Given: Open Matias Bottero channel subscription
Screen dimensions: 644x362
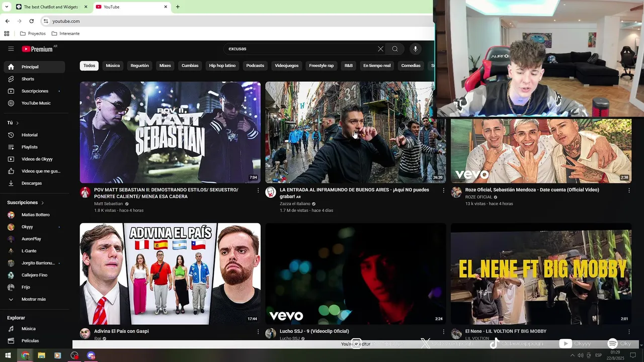Looking at the screenshot, I should point(34,215).
